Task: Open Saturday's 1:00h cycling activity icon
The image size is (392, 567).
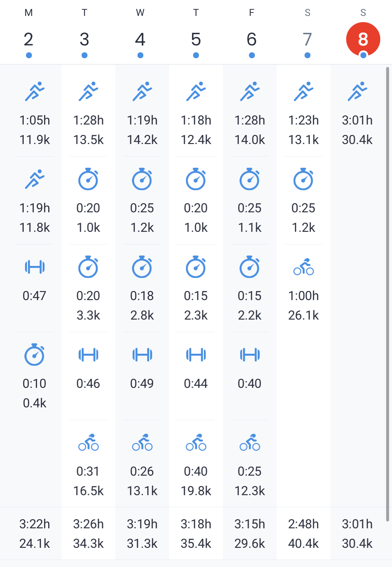Action: click(x=304, y=267)
